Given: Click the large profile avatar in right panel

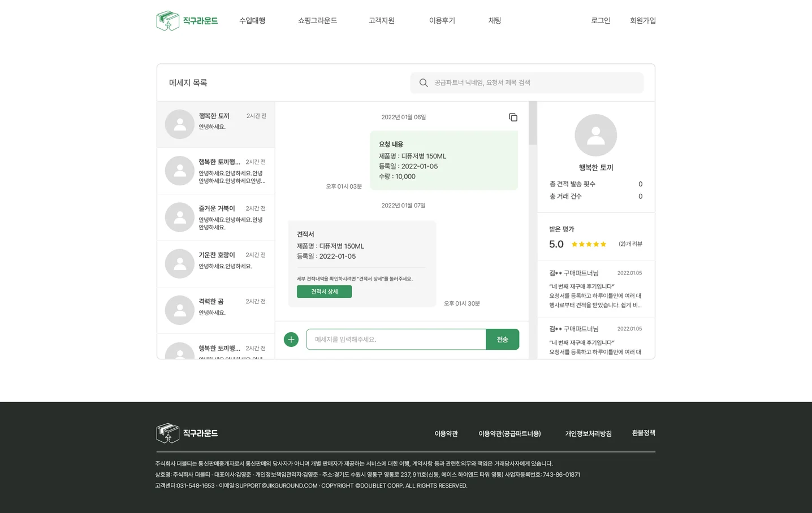Looking at the screenshot, I should 596,135.
